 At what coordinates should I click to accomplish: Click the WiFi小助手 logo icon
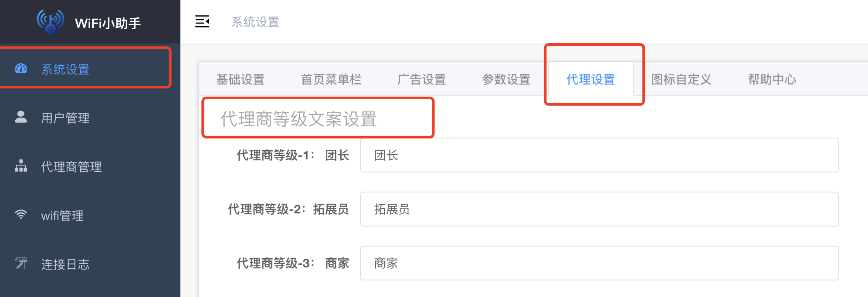51,21
